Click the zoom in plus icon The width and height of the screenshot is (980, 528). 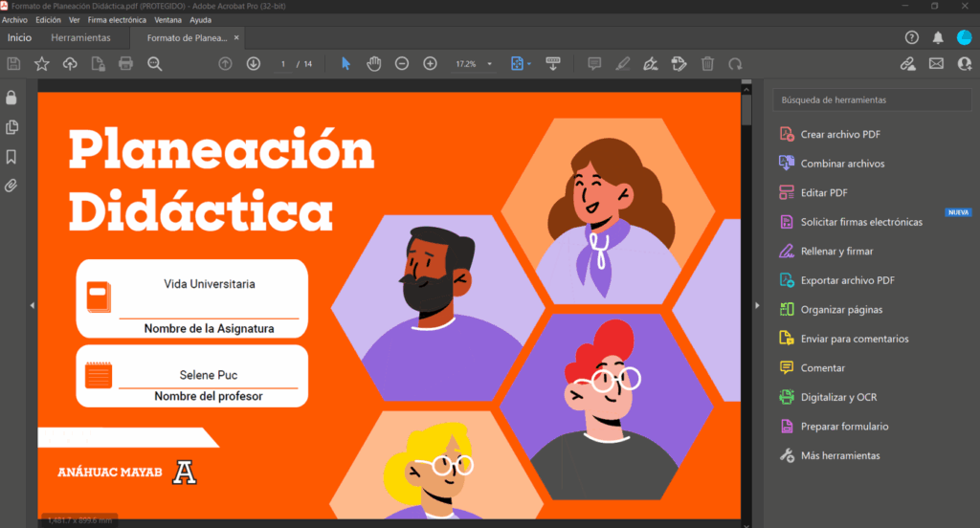point(431,63)
